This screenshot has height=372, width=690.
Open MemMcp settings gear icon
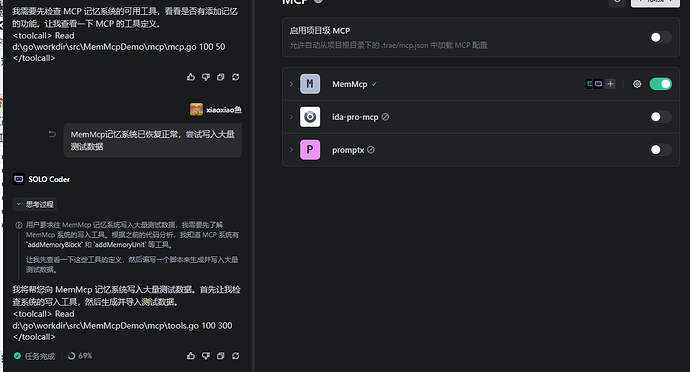coord(637,84)
